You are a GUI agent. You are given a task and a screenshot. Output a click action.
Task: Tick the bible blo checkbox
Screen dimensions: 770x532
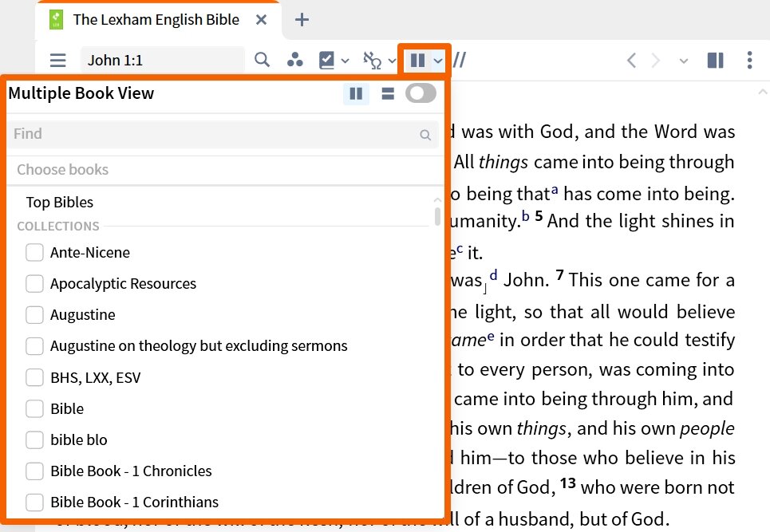click(34, 439)
